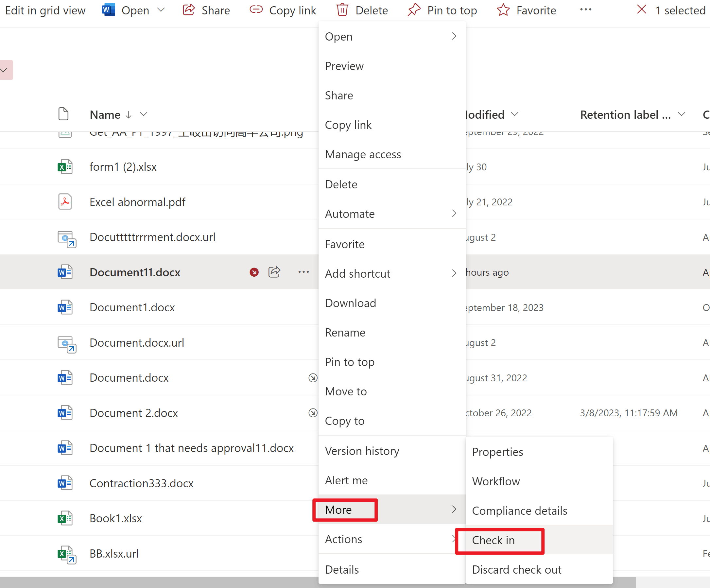The height and width of the screenshot is (588, 710).
Task: Click the Excel icon for Book1.xlsx
Action: tap(65, 518)
